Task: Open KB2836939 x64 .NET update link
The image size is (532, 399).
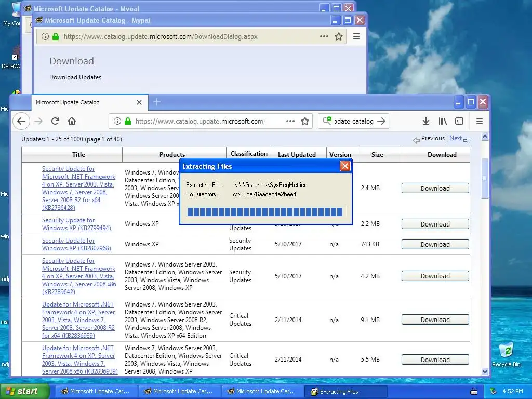Action: (78, 320)
